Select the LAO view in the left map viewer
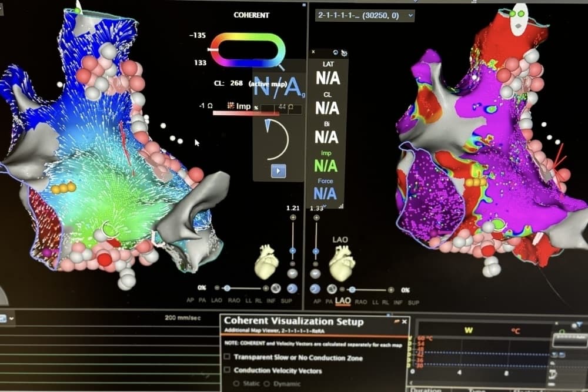Screen dimensions: 588x392 pyautogui.click(x=217, y=300)
